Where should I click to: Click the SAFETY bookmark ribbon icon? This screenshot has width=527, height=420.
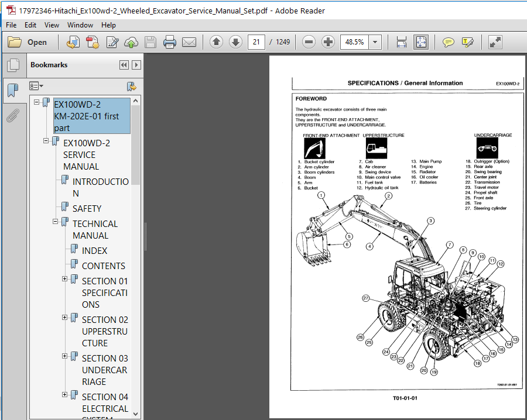65,207
